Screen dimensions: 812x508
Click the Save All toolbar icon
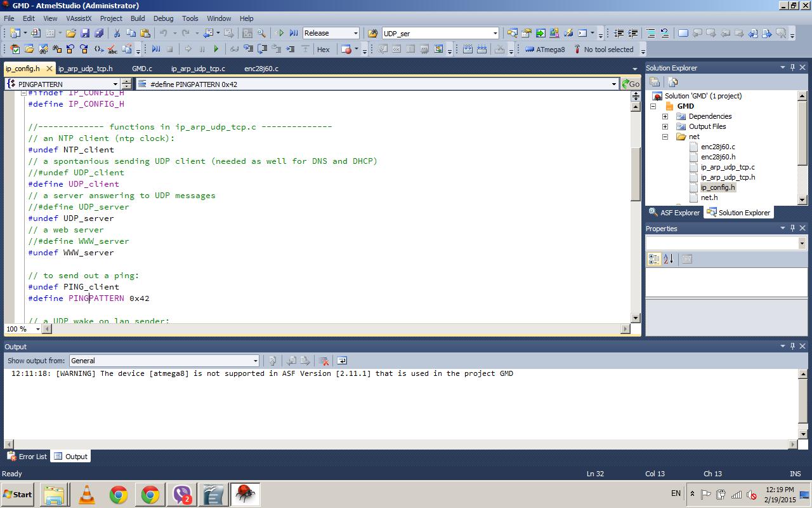tap(99, 33)
